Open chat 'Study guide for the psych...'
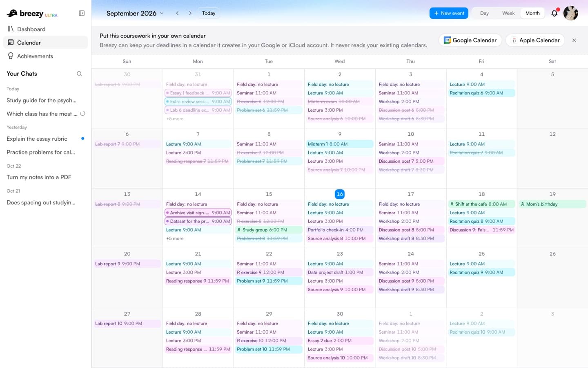 [46, 100]
